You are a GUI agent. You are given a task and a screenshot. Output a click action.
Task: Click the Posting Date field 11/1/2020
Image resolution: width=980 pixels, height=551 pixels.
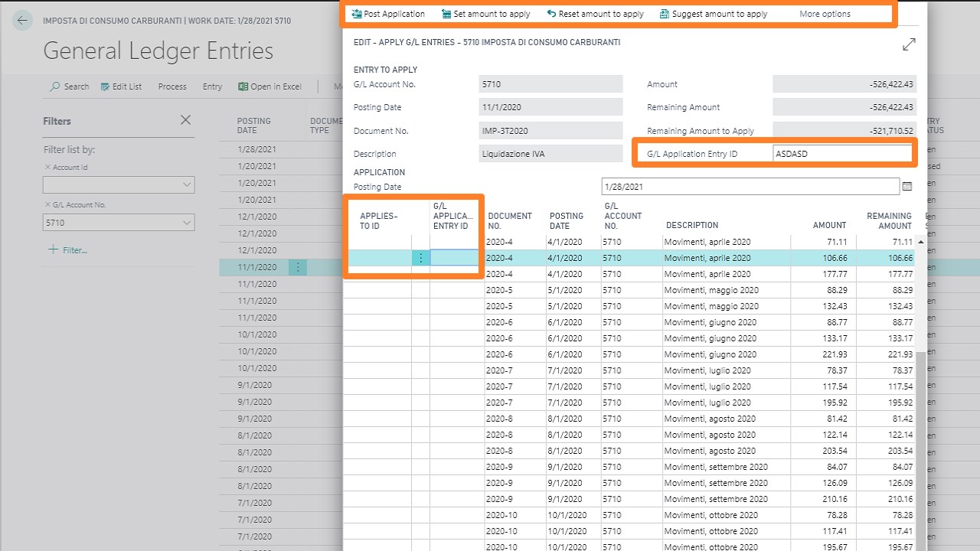pyautogui.click(x=550, y=107)
